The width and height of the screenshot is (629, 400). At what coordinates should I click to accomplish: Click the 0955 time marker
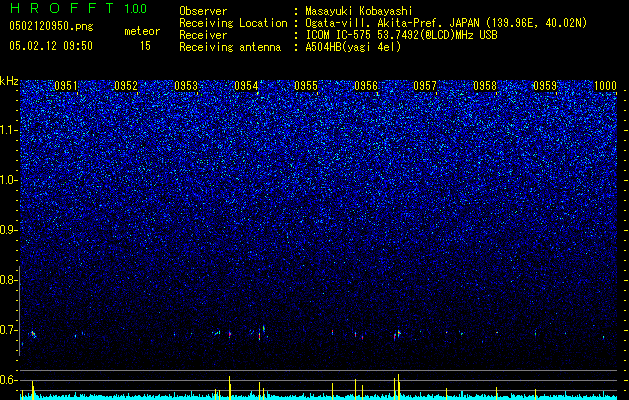(306, 86)
